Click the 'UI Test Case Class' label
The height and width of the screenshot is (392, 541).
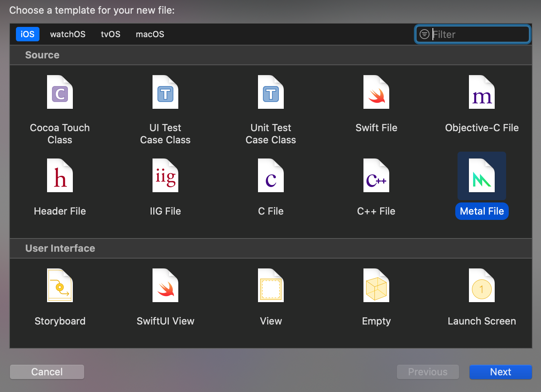pyautogui.click(x=165, y=134)
